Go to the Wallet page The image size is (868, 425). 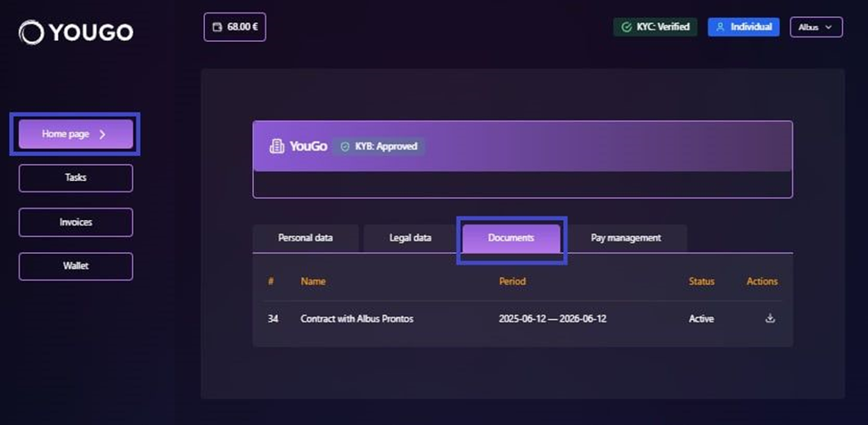click(76, 266)
